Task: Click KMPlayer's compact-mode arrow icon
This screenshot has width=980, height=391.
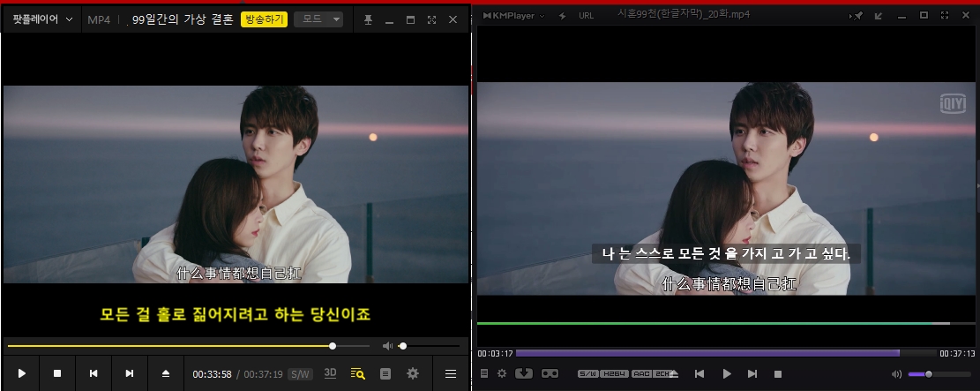Action: (879, 16)
